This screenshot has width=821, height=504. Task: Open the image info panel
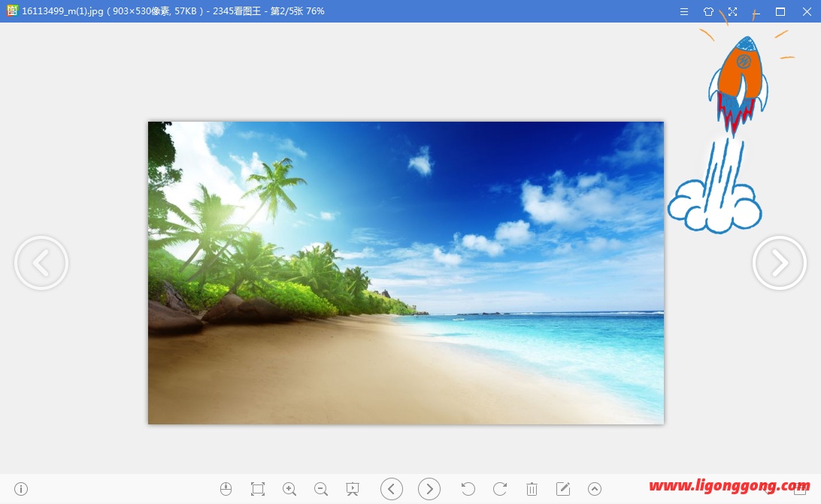(21, 489)
